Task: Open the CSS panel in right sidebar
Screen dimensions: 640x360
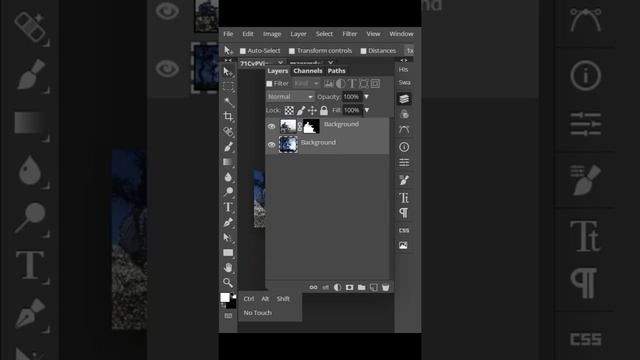Action: 404,230
